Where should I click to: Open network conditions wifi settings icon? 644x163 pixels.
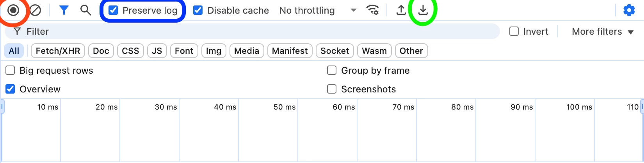[373, 10]
